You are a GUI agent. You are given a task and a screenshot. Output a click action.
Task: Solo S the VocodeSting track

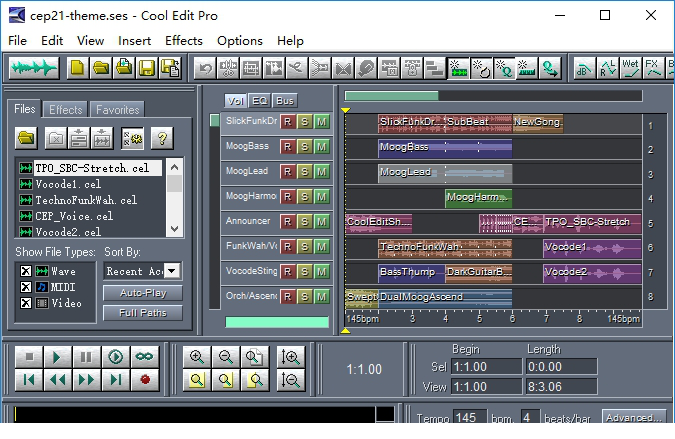click(305, 272)
